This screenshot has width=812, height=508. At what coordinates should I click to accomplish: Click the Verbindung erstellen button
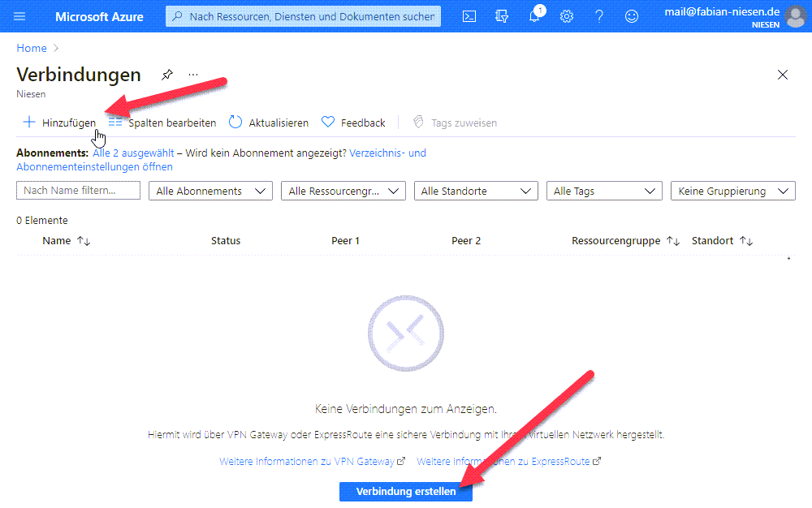click(x=406, y=492)
